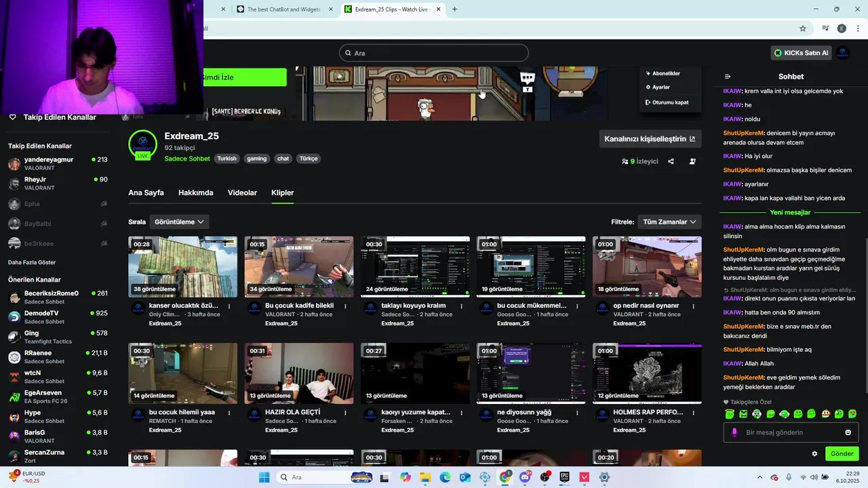Click the Turkish tag chip
The width and height of the screenshot is (868, 488).
click(x=226, y=159)
